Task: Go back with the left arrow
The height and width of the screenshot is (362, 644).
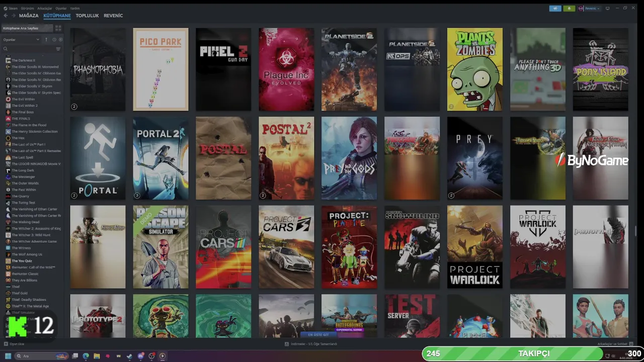Action: point(6,16)
